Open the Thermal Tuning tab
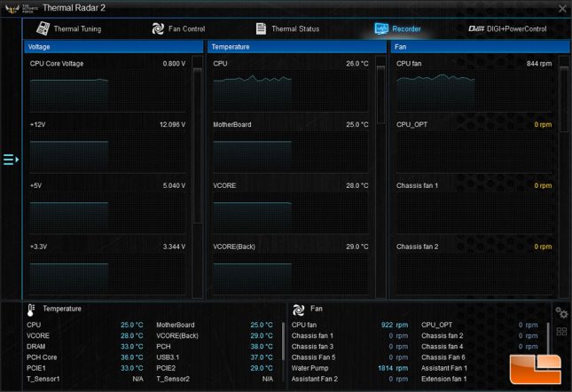Image resolution: width=572 pixels, height=392 pixels. 69,28
